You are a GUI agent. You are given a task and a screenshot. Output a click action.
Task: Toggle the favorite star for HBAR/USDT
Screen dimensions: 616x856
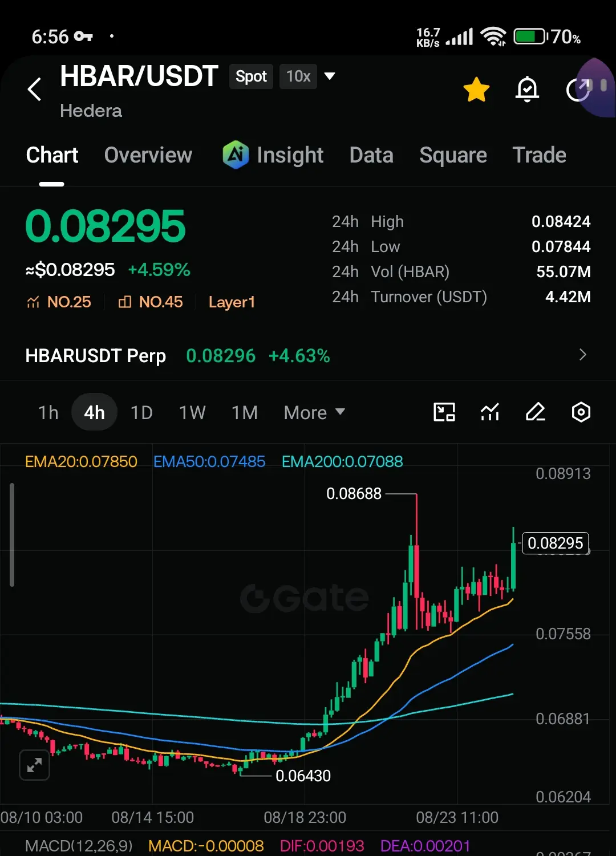tap(476, 90)
